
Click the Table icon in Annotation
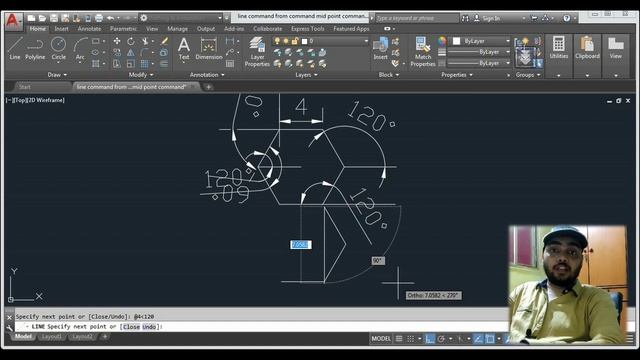[x=230, y=64]
